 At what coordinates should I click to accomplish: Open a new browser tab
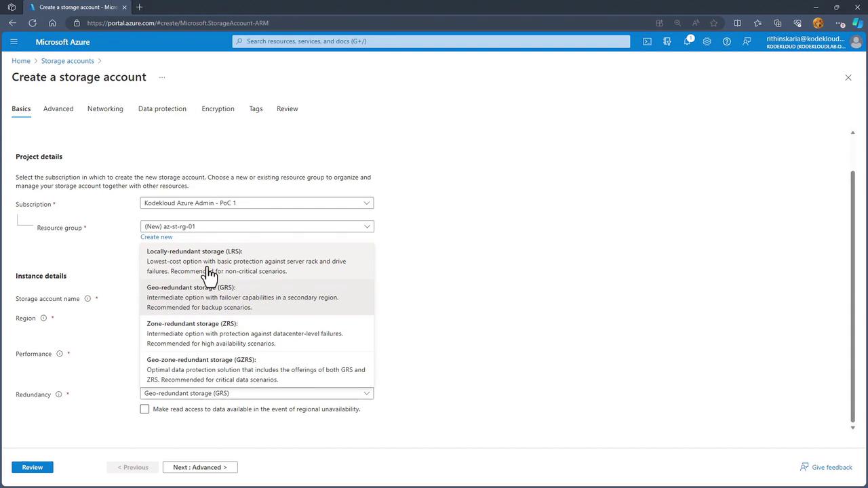pos(139,7)
